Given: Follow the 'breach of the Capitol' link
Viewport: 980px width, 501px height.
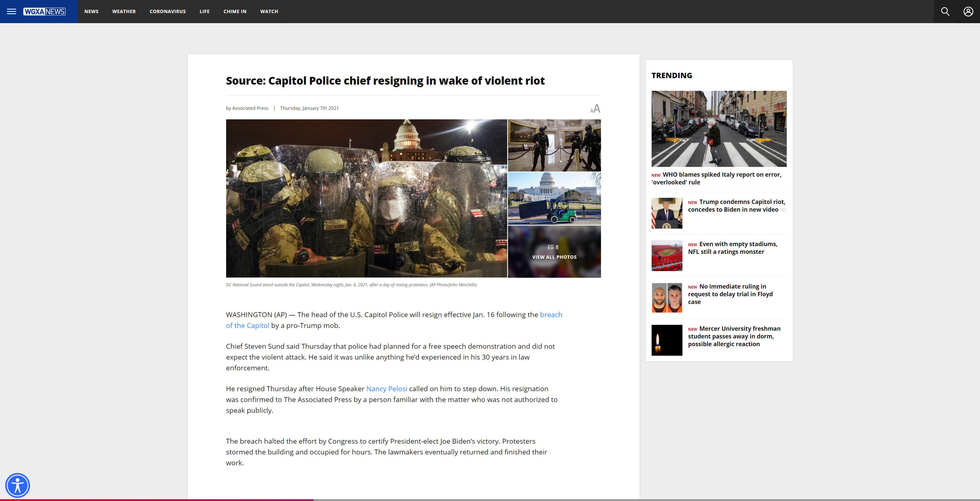Looking at the screenshot, I should click(550, 315).
